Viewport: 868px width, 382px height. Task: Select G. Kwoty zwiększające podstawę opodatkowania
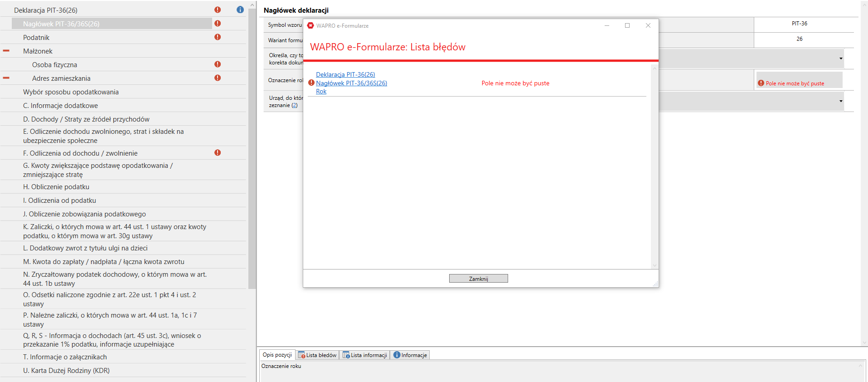click(x=98, y=170)
